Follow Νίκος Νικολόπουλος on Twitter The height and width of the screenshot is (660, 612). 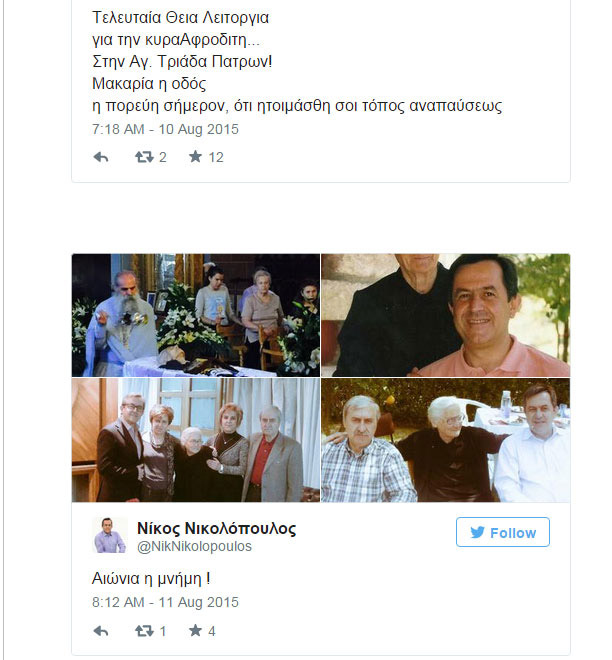click(502, 533)
